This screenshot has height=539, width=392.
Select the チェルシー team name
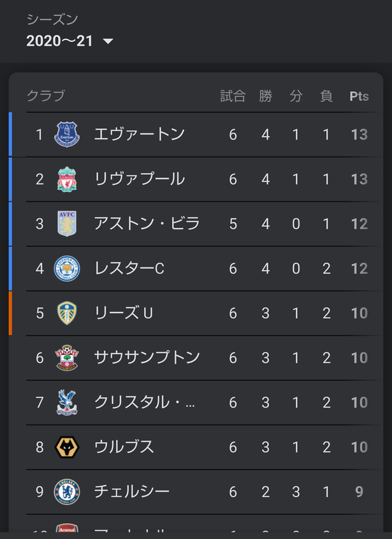[x=132, y=492]
